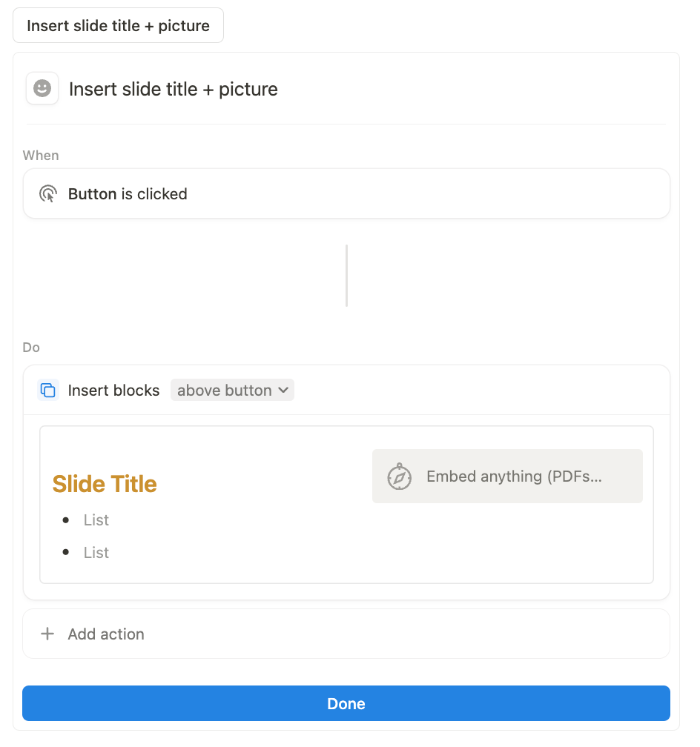Click the orange Slide Title heading
This screenshot has width=700, height=747.
pyautogui.click(x=105, y=484)
